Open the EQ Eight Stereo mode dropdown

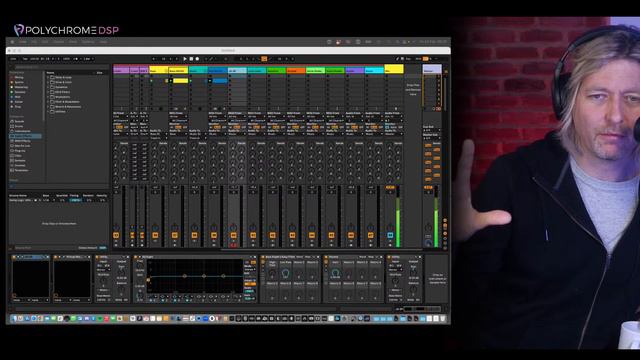[250, 269]
